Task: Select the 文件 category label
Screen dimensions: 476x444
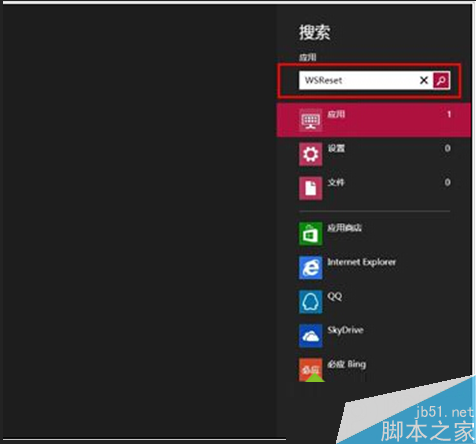Action: 336,182
